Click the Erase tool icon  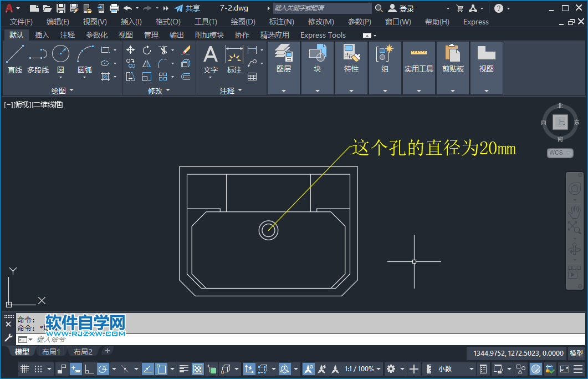(186, 50)
